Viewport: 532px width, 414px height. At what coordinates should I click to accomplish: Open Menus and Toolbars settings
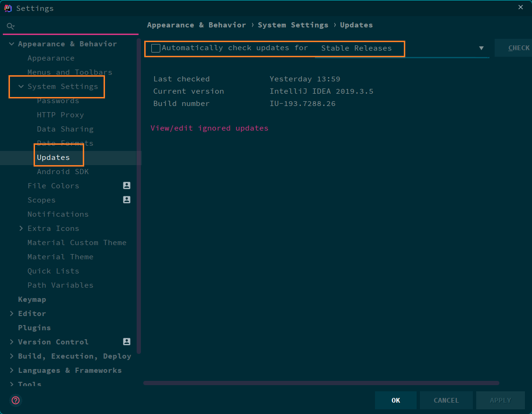point(70,72)
